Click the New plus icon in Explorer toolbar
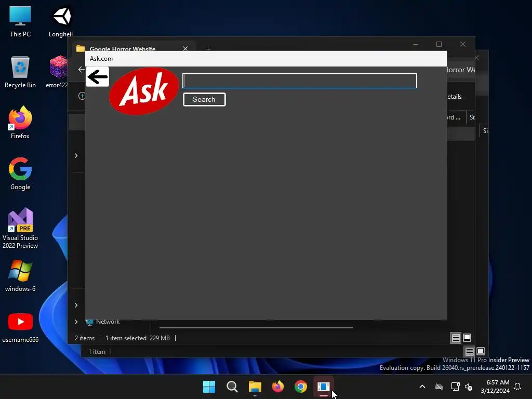The width and height of the screenshot is (532, 399). (82, 96)
